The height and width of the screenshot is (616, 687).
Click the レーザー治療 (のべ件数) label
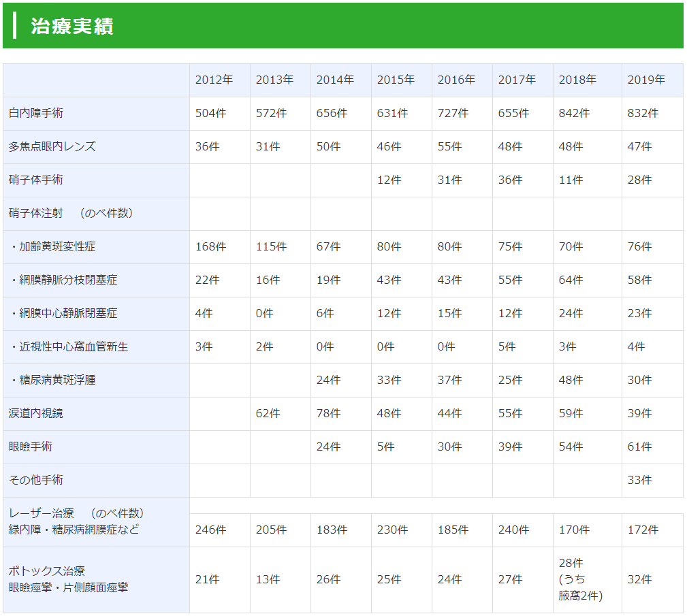[x=76, y=513]
